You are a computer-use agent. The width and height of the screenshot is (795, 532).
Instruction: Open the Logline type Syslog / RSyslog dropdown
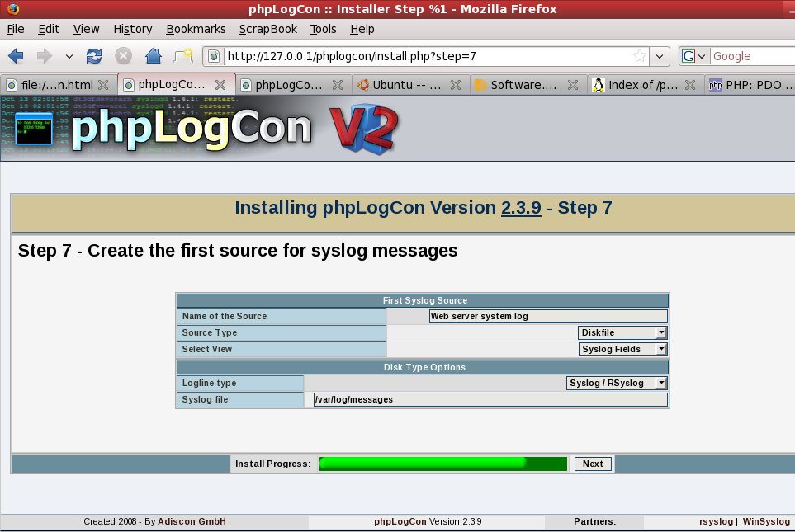[x=617, y=383]
